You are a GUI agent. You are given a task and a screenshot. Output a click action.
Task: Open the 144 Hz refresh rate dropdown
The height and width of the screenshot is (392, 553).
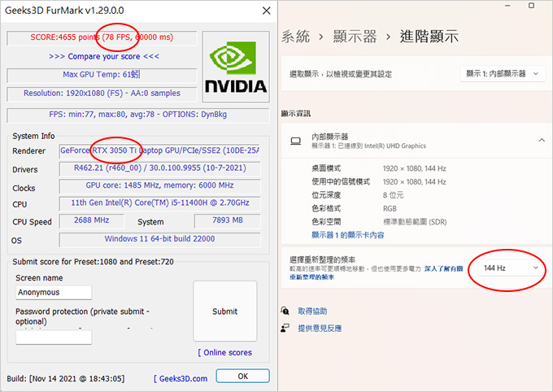click(x=511, y=268)
